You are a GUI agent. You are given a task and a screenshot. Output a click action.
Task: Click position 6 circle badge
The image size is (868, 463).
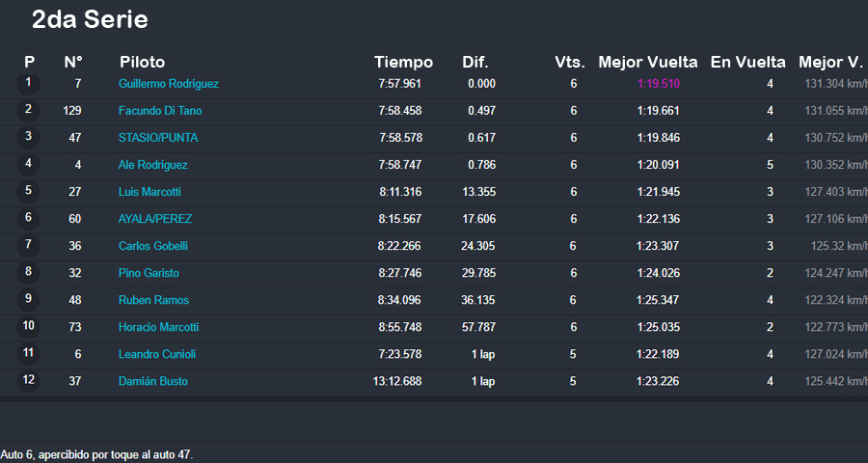28,218
